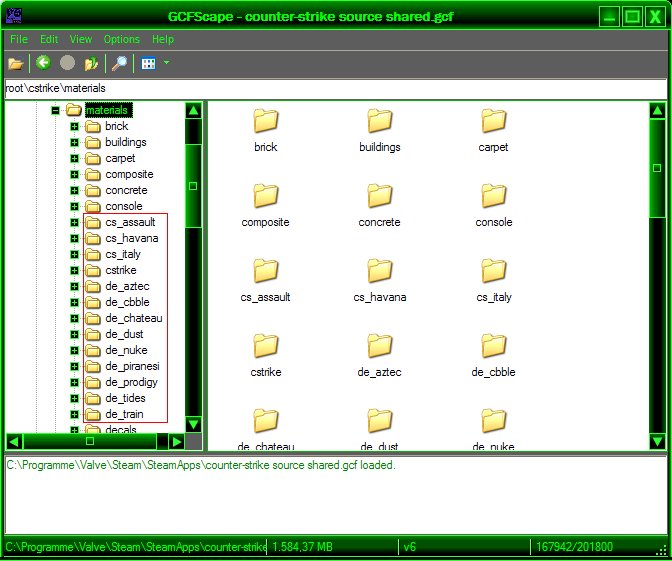Expand the buildings tree node

[75, 142]
